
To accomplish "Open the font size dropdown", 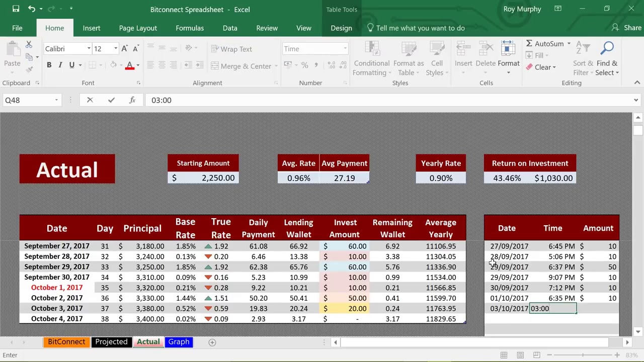I will coord(116,49).
